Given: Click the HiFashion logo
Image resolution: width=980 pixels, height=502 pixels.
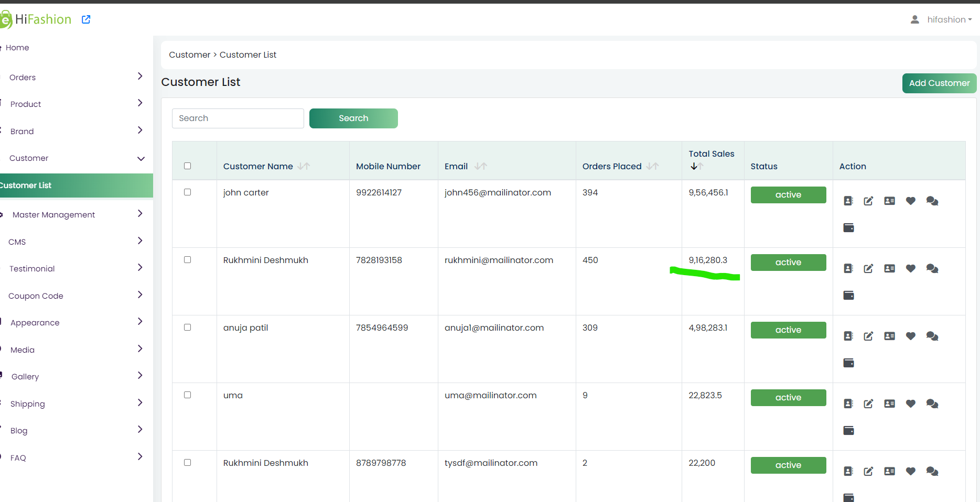Looking at the screenshot, I should 36,19.
